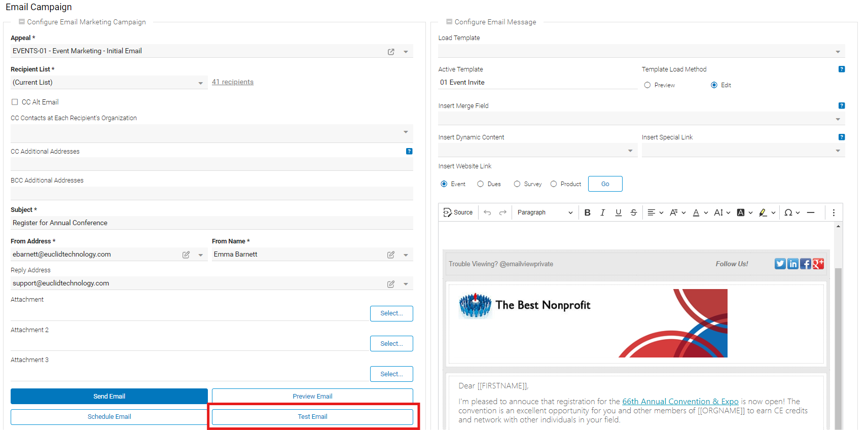Click Go button for website link
Image resolution: width=868 pixels, height=430 pixels.
pos(605,184)
